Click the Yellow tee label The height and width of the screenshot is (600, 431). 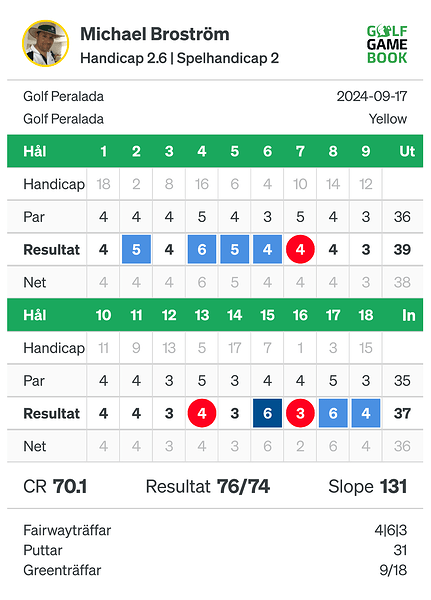click(x=388, y=119)
